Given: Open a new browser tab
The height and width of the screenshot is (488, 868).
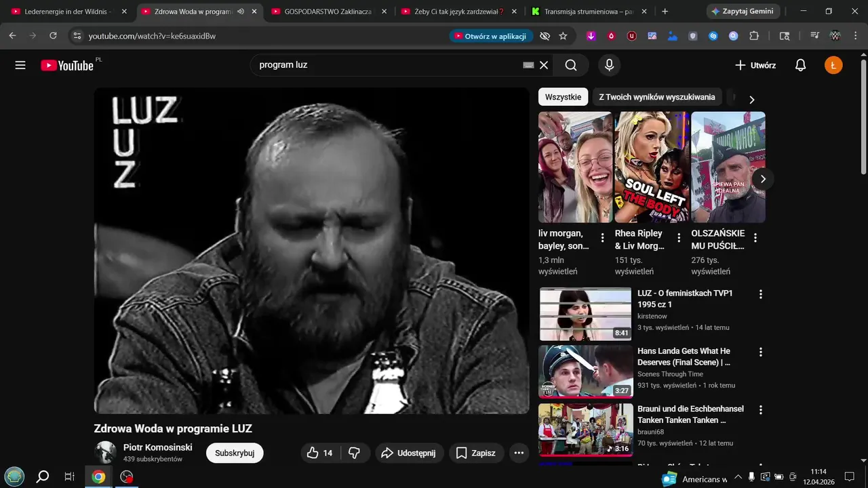Looking at the screenshot, I should point(665,12).
